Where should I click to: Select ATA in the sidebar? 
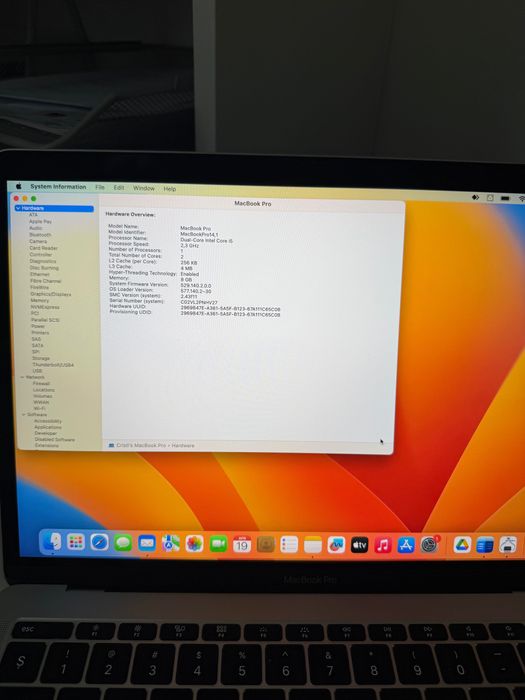click(33, 215)
